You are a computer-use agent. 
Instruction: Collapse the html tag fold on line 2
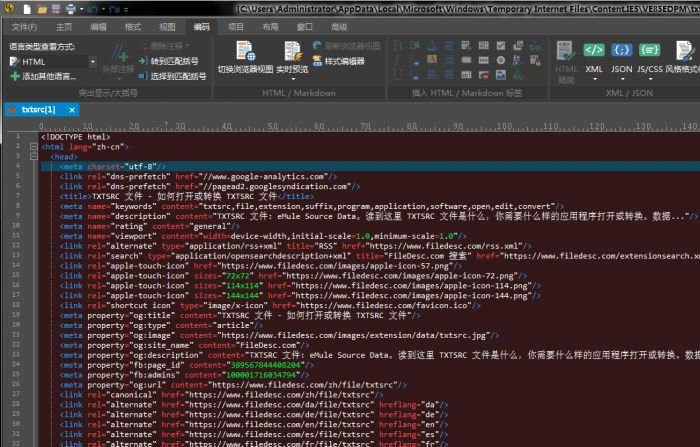coord(33,146)
